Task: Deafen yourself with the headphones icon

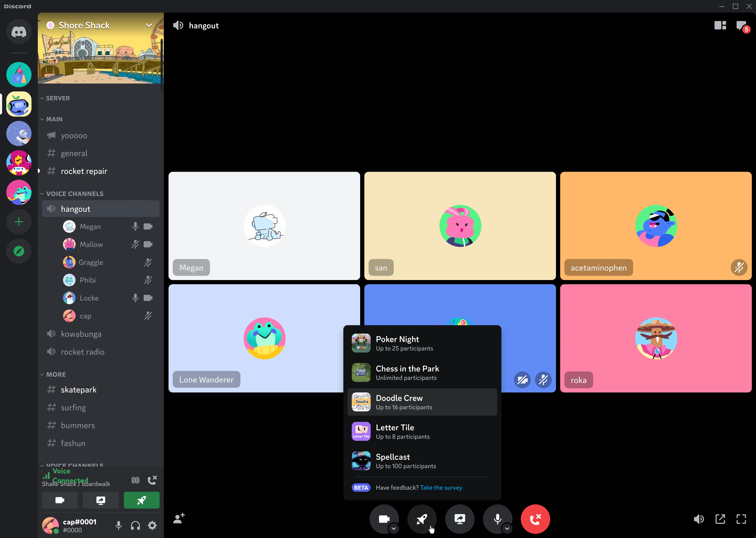Action: coord(135,525)
